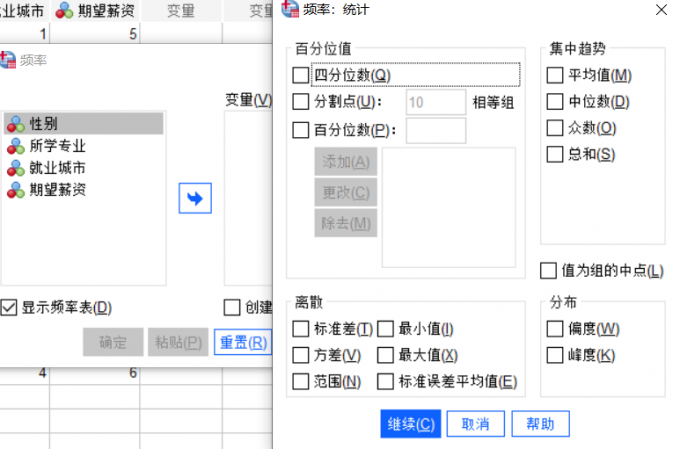Image resolution: width=680 pixels, height=449 pixels.
Task: Click the 取消 button
Action: [x=476, y=424]
